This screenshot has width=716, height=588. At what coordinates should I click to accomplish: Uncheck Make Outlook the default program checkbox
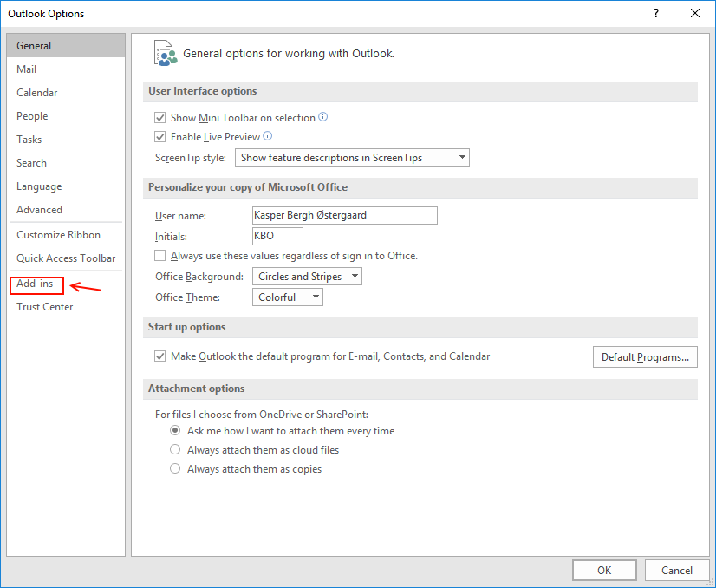point(159,356)
